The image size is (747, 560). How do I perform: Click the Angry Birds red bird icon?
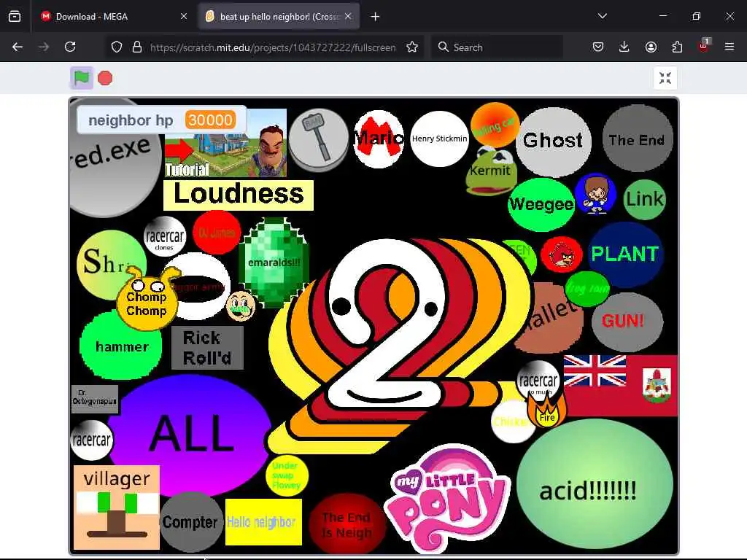coord(561,254)
